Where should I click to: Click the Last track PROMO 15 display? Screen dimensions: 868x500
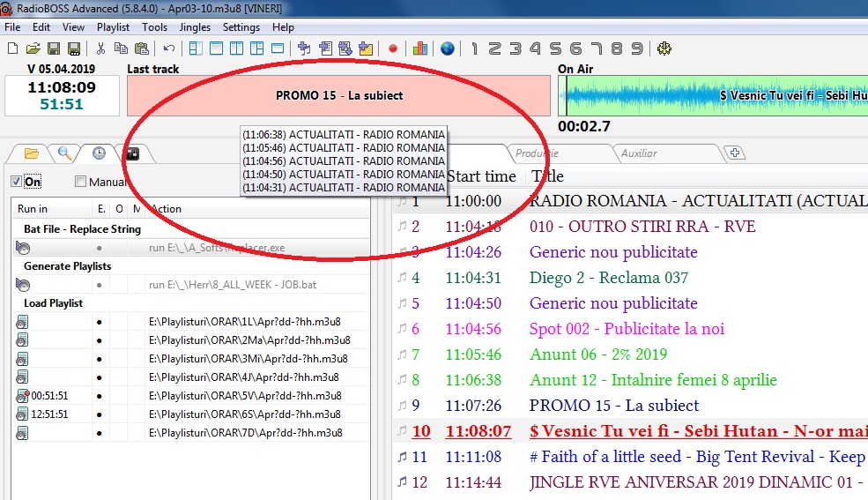click(338, 95)
